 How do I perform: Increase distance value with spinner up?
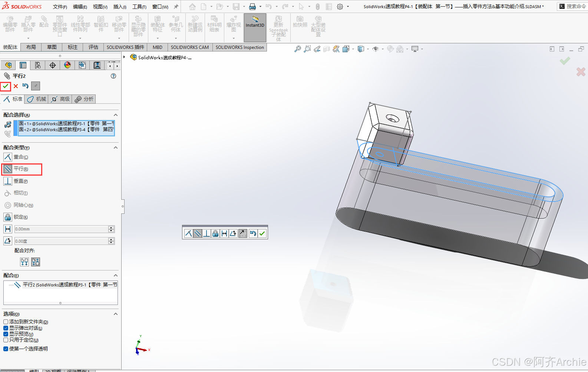point(111,227)
